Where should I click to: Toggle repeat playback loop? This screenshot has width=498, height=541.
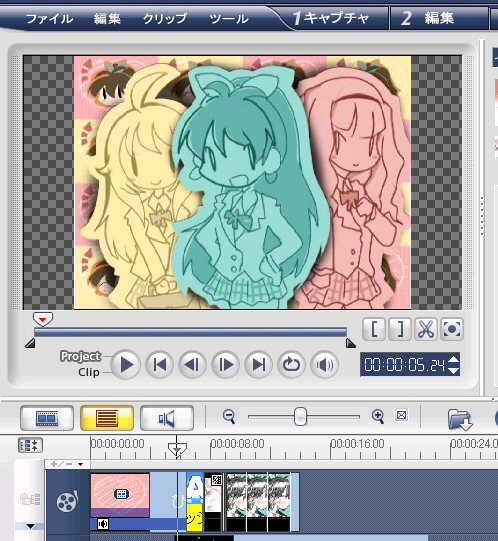coord(291,364)
